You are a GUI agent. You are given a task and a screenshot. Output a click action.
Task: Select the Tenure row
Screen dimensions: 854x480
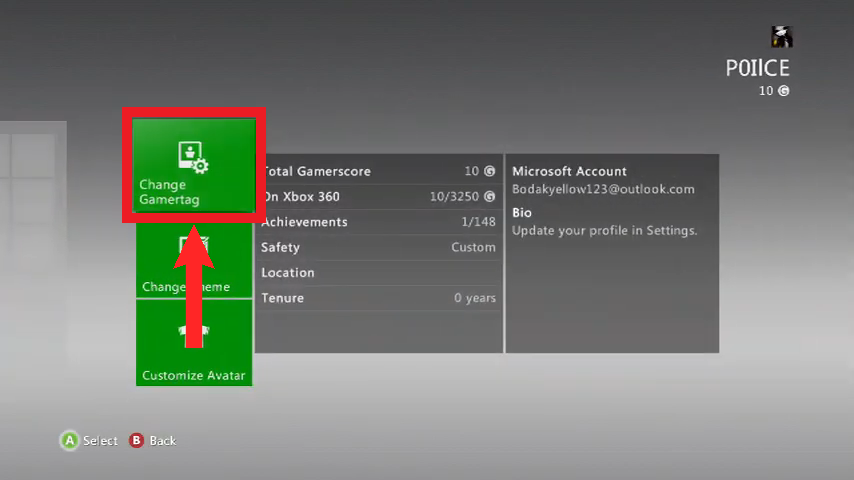pos(379,298)
